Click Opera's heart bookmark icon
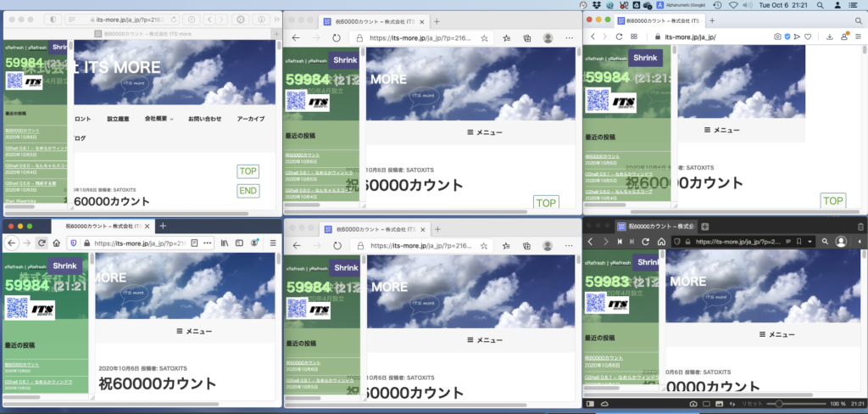This screenshot has width=868, height=414. (x=807, y=36)
